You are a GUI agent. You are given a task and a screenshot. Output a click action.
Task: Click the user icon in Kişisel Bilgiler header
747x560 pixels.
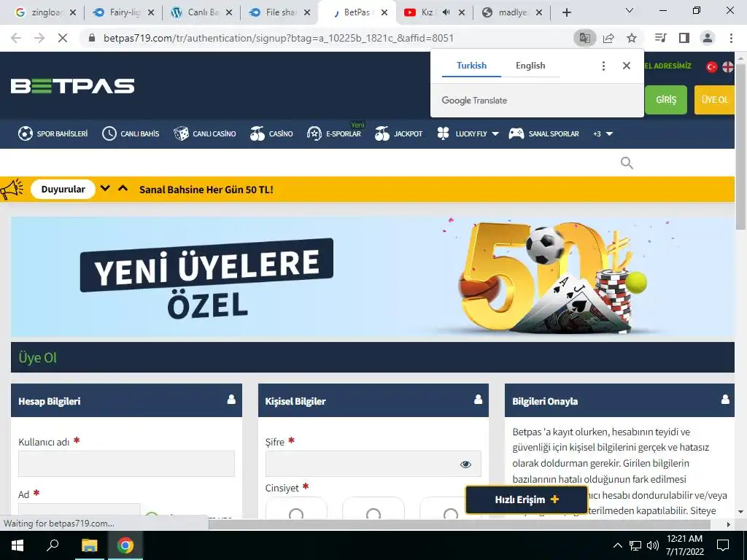tap(479, 400)
